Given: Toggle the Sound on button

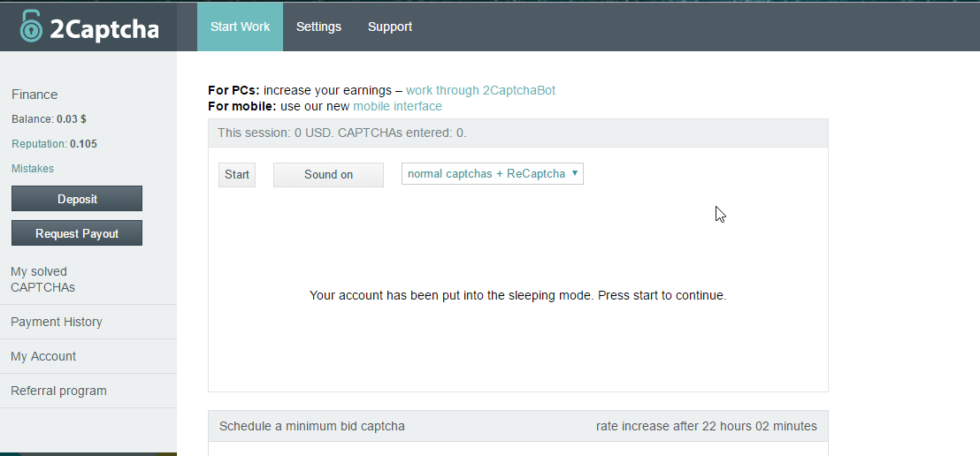Looking at the screenshot, I should (329, 175).
